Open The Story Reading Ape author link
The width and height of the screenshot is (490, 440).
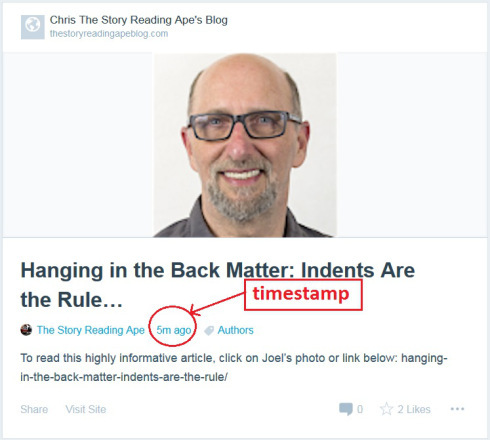click(x=91, y=330)
